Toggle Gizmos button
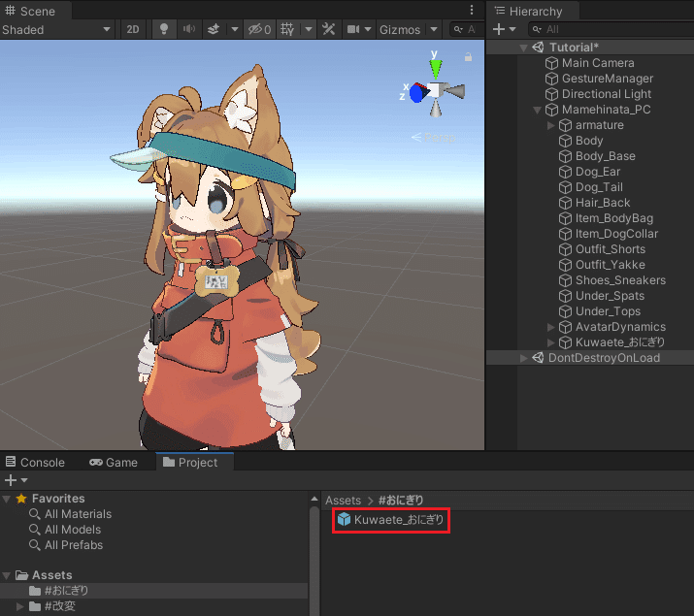694x616 pixels. click(400, 30)
